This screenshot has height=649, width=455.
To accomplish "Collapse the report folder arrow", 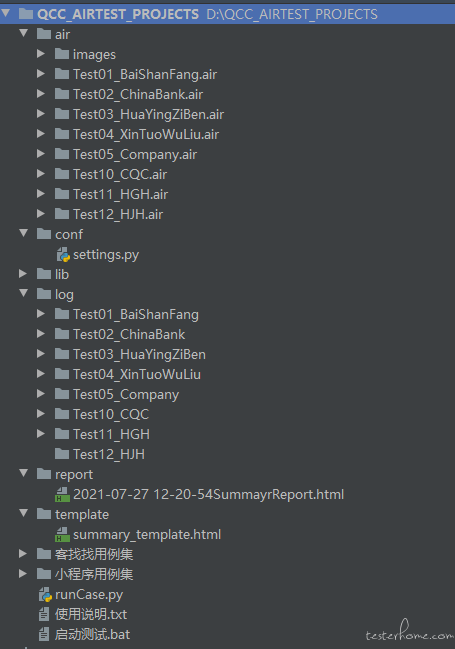I will (x=24, y=473).
